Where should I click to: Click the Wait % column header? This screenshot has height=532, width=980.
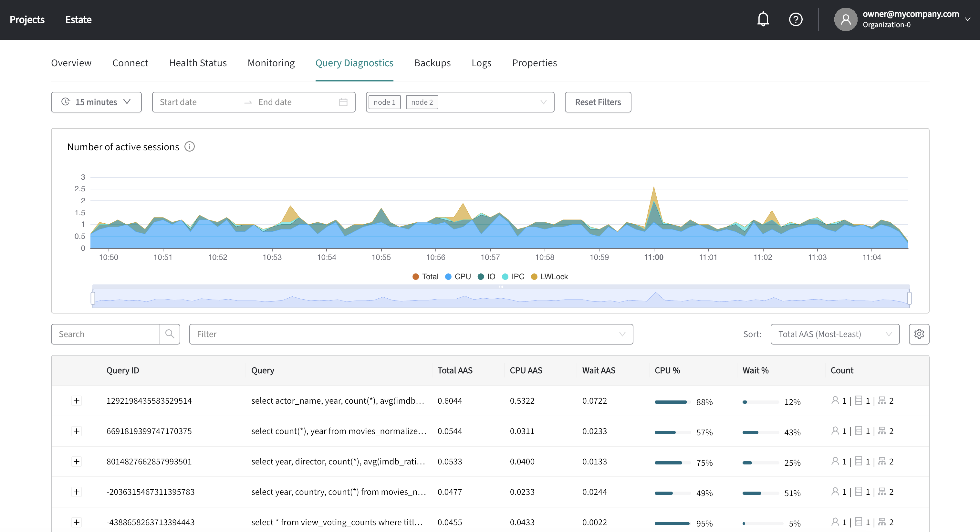755,370
